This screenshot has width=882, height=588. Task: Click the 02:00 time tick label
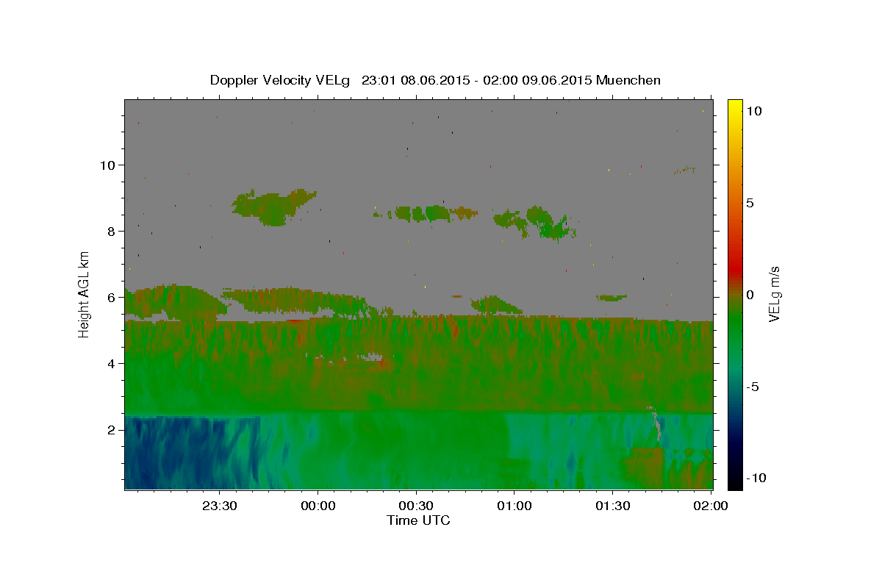click(x=711, y=506)
